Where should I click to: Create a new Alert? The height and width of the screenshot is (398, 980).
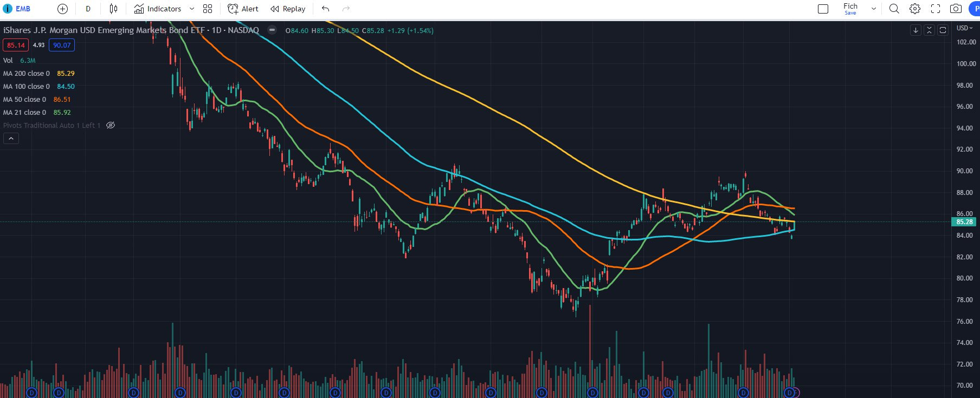click(243, 9)
